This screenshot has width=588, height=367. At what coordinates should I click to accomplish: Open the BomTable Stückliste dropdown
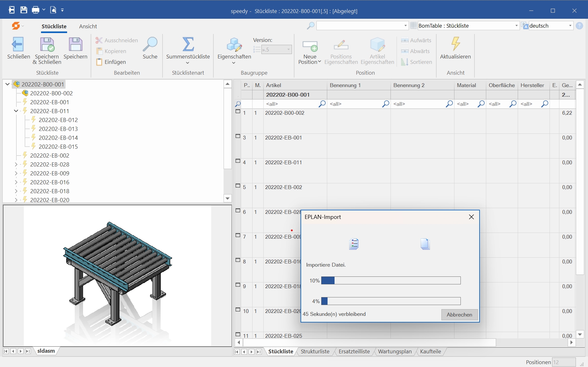coord(516,26)
